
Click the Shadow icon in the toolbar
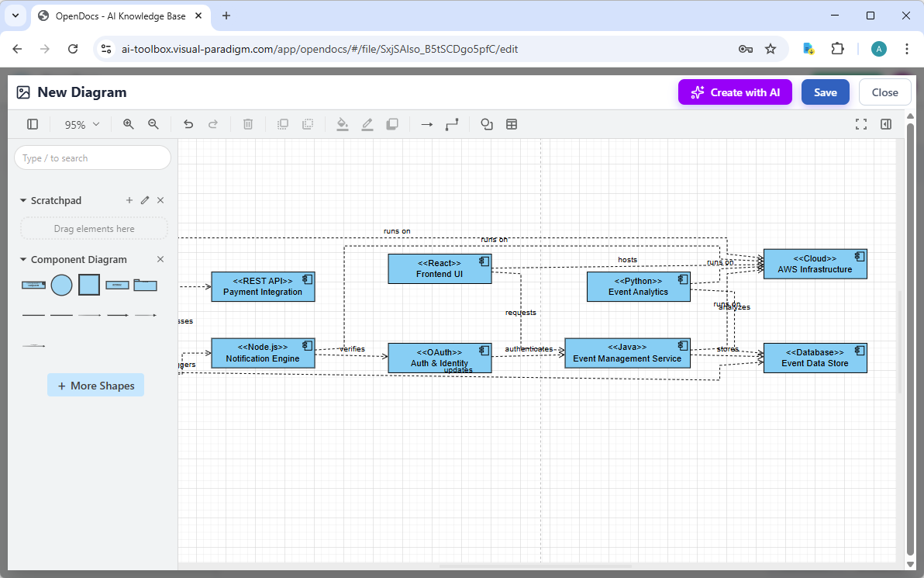[391, 124]
